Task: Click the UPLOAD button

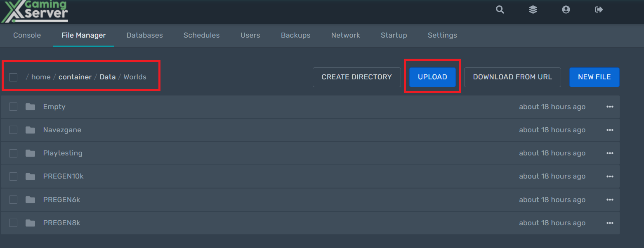Action: (432, 77)
